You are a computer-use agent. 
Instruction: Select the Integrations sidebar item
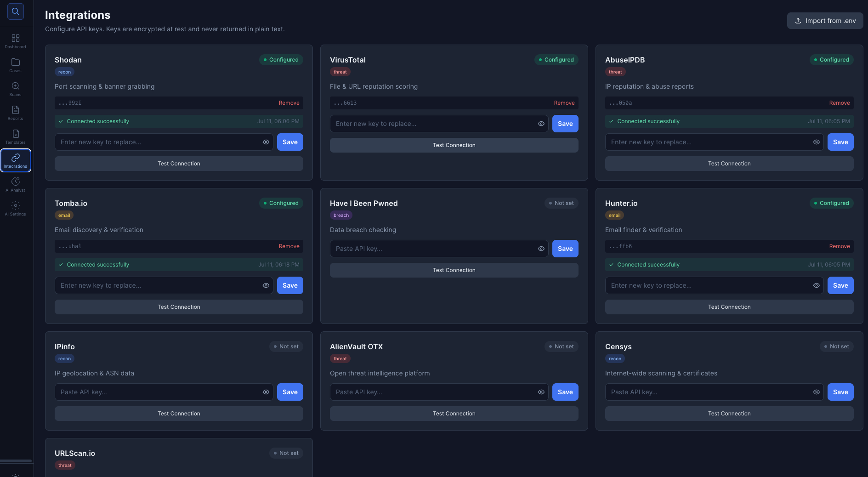click(x=16, y=160)
